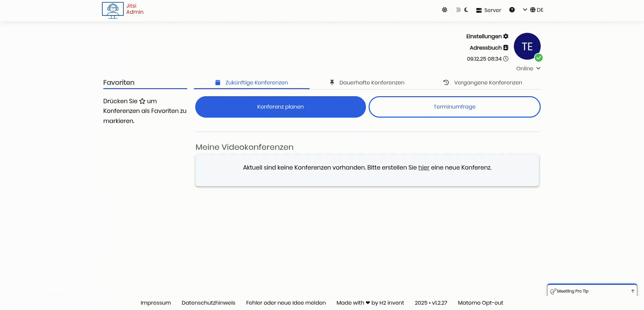Image resolution: width=644 pixels, height=310 pixels.
Task: Open the Einstellungen gear icon
Action: 505,36
